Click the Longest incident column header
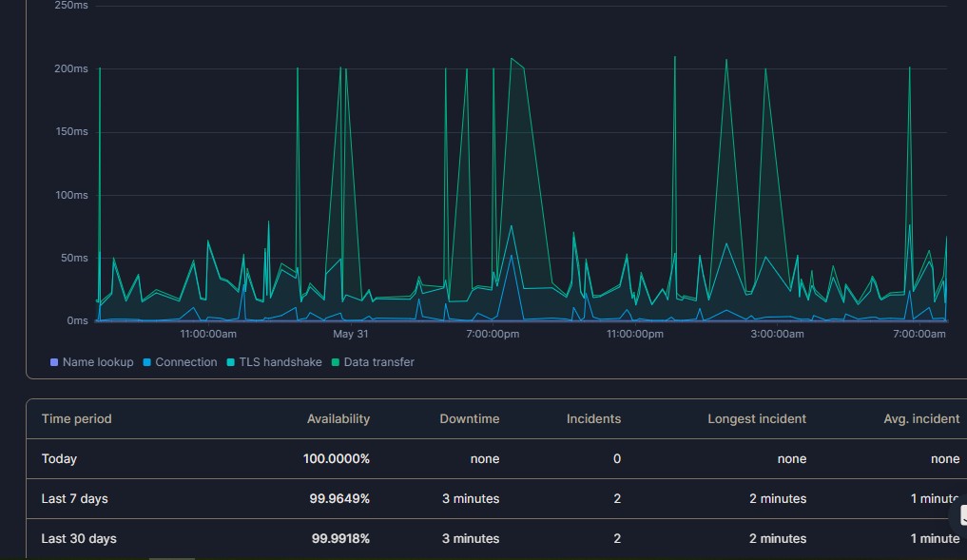967x560 pixels. [x=757, y=418]
